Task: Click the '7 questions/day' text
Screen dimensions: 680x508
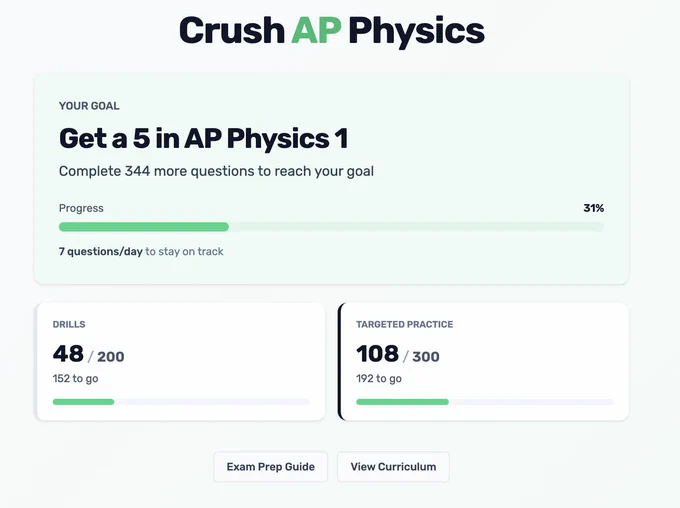Action: coord(101,252)
